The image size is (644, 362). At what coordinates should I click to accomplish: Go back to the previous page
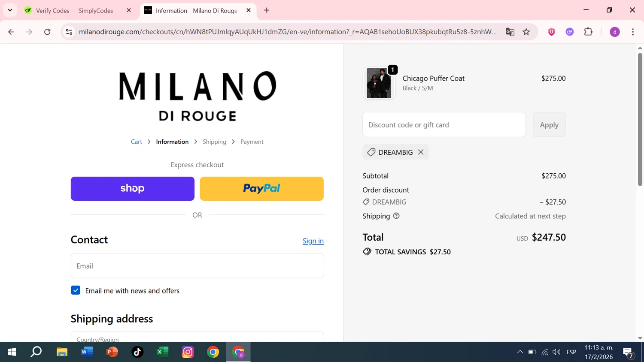(11, 32)
